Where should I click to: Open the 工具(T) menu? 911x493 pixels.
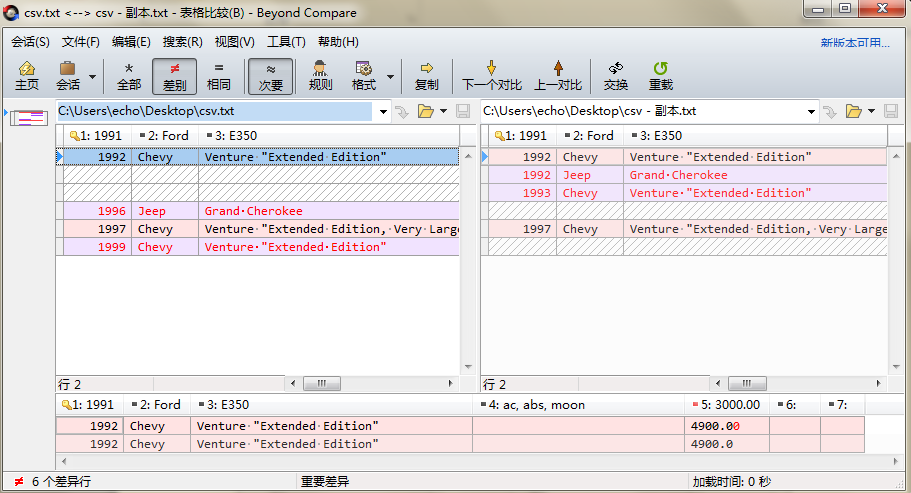286,42
